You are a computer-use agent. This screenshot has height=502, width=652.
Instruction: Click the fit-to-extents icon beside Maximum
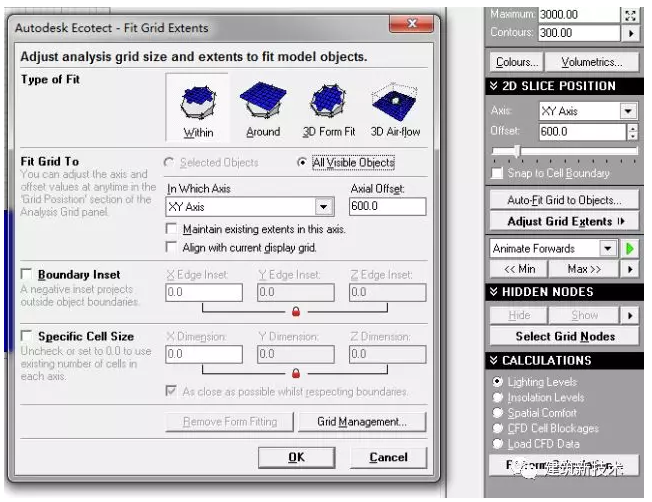(x=630, y=15)
